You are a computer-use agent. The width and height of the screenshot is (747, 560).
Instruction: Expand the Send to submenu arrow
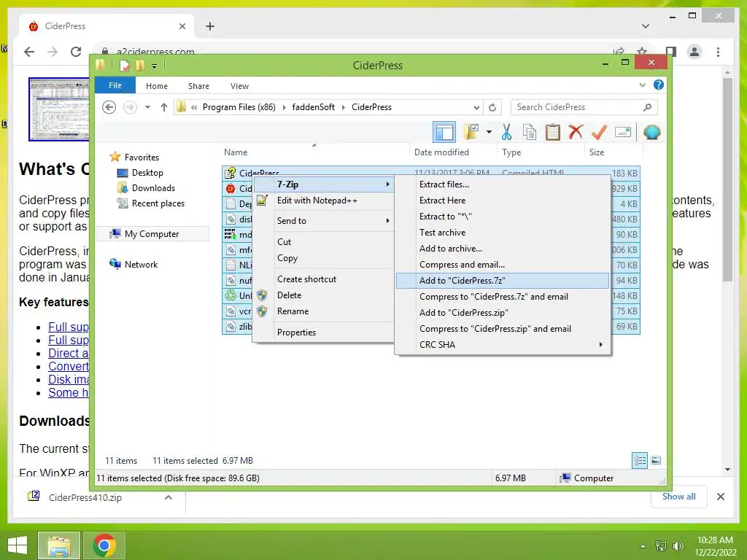click(388, 220)
